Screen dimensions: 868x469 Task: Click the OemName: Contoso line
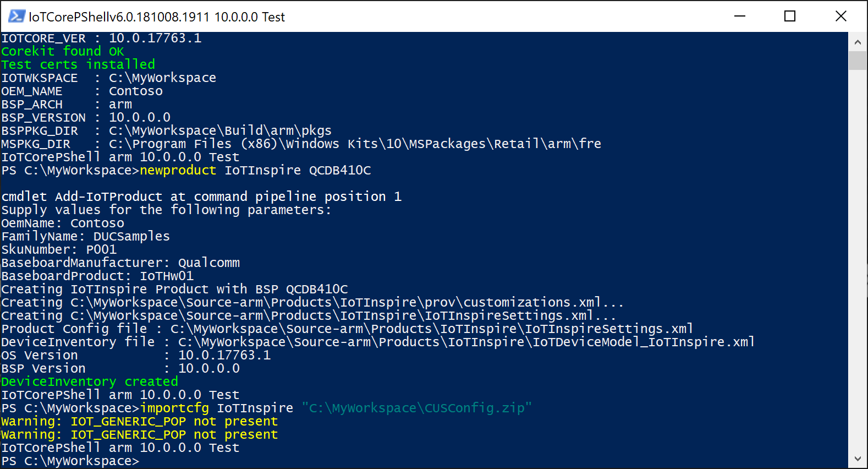62,223
